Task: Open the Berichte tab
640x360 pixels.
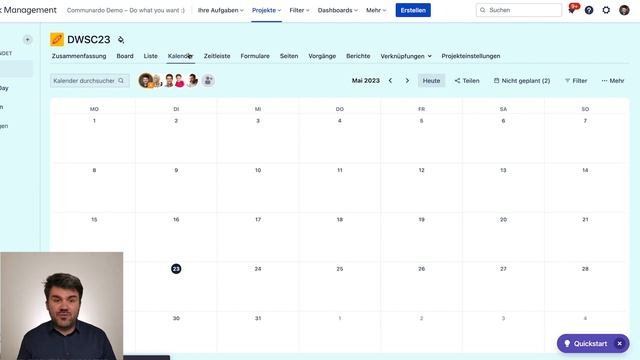Action: pos(358,56)
